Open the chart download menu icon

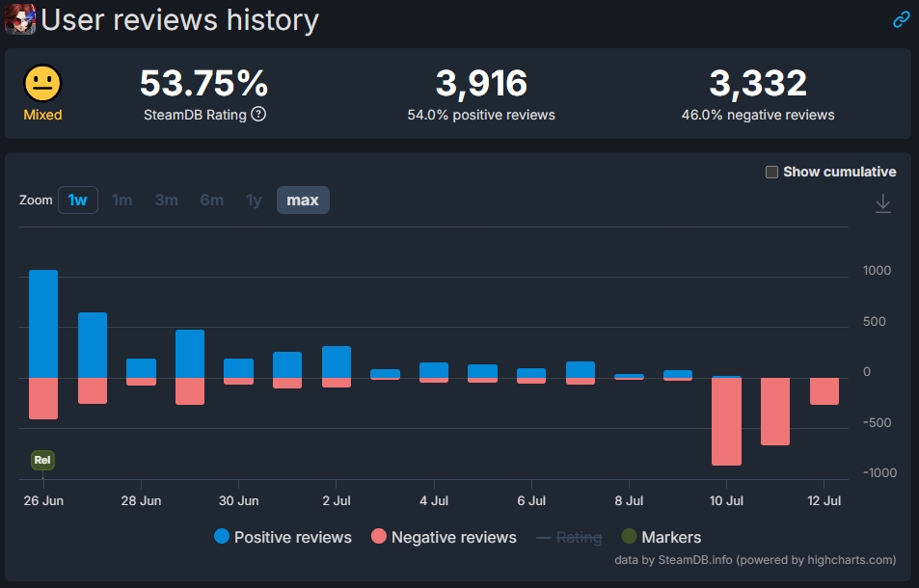click(882, 203)
